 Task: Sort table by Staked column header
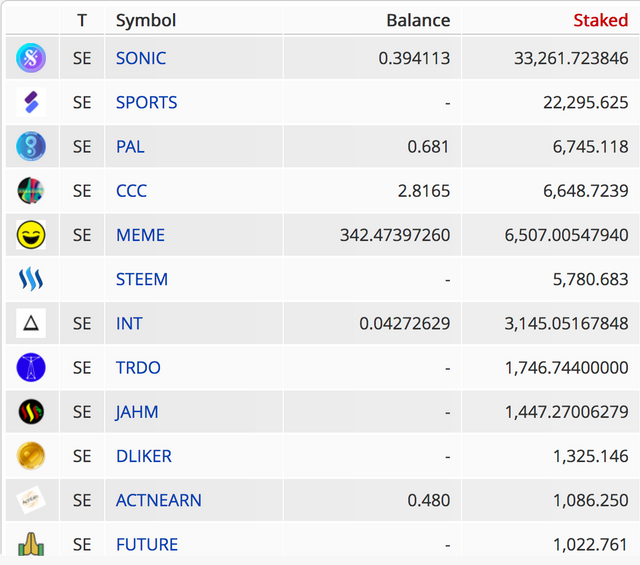pos(600,20)
